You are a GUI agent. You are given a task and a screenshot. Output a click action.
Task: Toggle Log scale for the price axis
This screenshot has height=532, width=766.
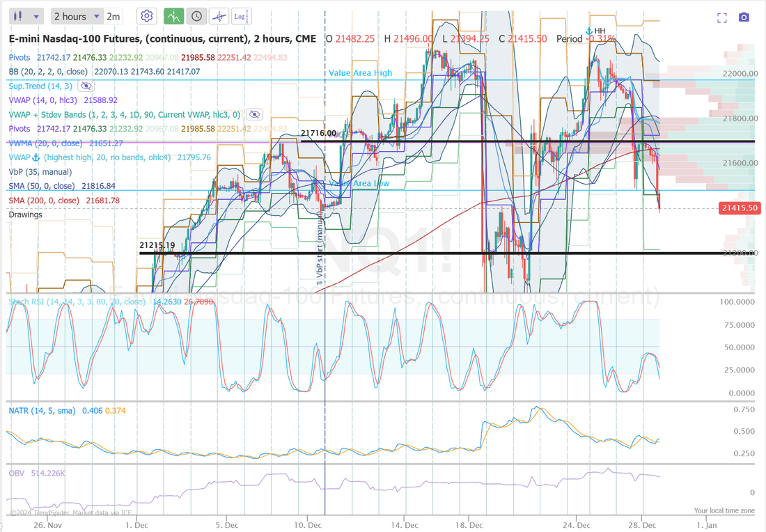click(x=242, y=16)
